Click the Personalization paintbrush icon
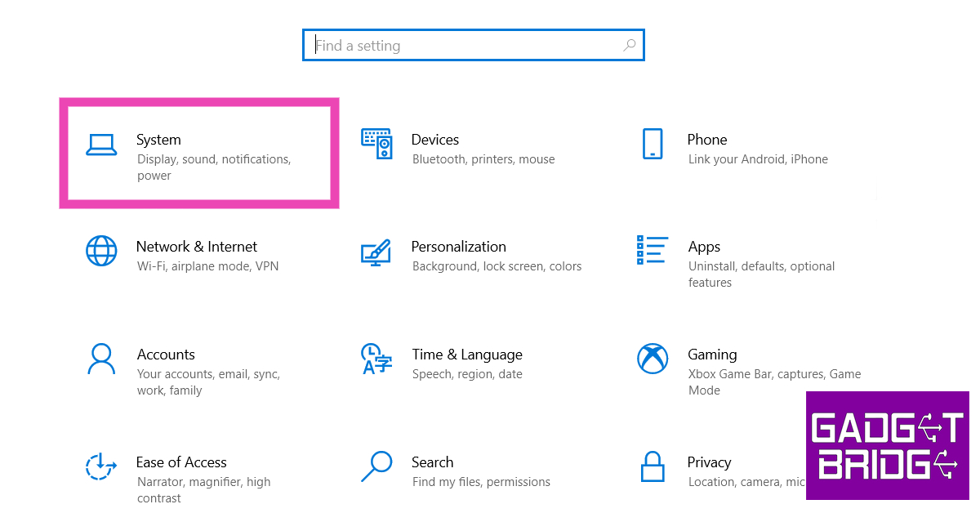Image resolution: width=980 pixels, height=513 pixels. [x=376, y=252]
